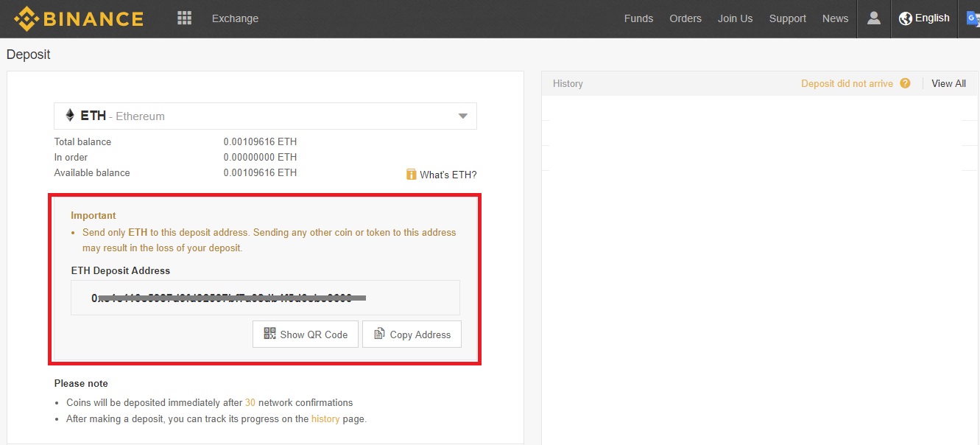Click the In order value 0.00000000 ETH
The height and width of the screenshot is (445, 980).
pos(260,157)
